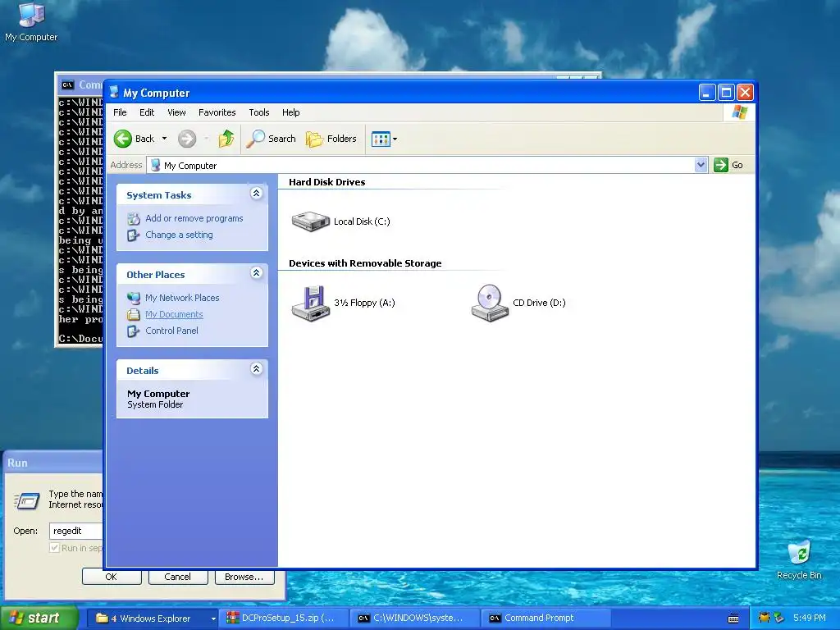Image resolution: width=840 pixels, height=630 pixels.
Task: Click the Hard Disk Drives group header
Action: [x=326, y=182]
